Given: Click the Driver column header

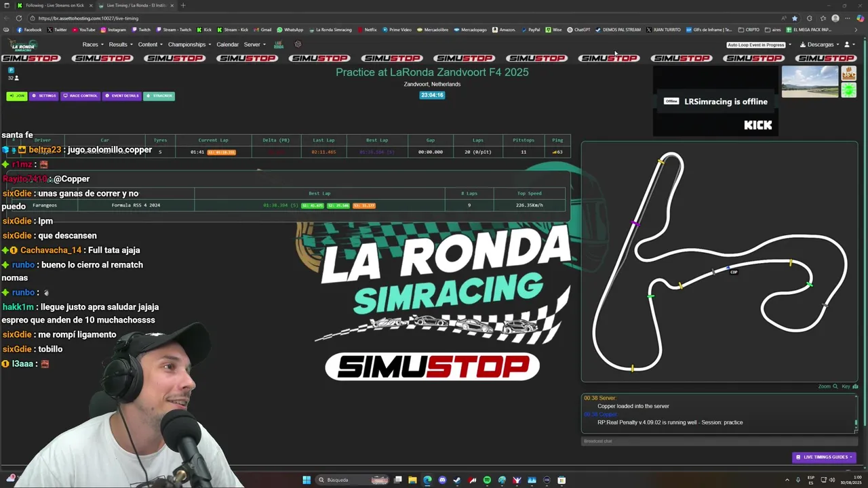Looking at the screenshot, I should point(42,140).
